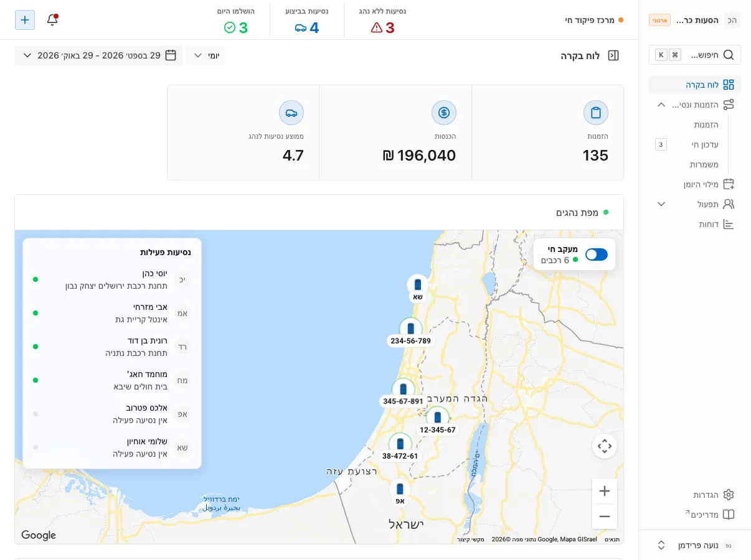
Task: Click the מילוי היומן calendar-plus icon
Action: point(728,184)
